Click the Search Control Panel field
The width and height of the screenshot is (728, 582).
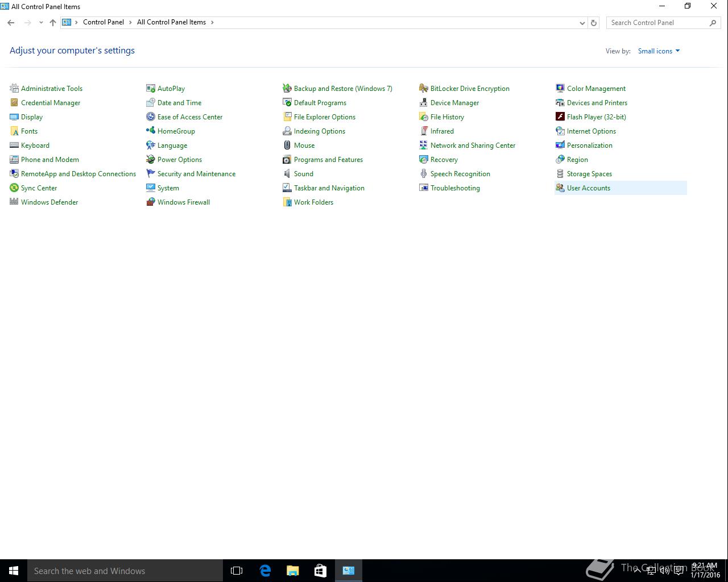[x=663, y=23]
